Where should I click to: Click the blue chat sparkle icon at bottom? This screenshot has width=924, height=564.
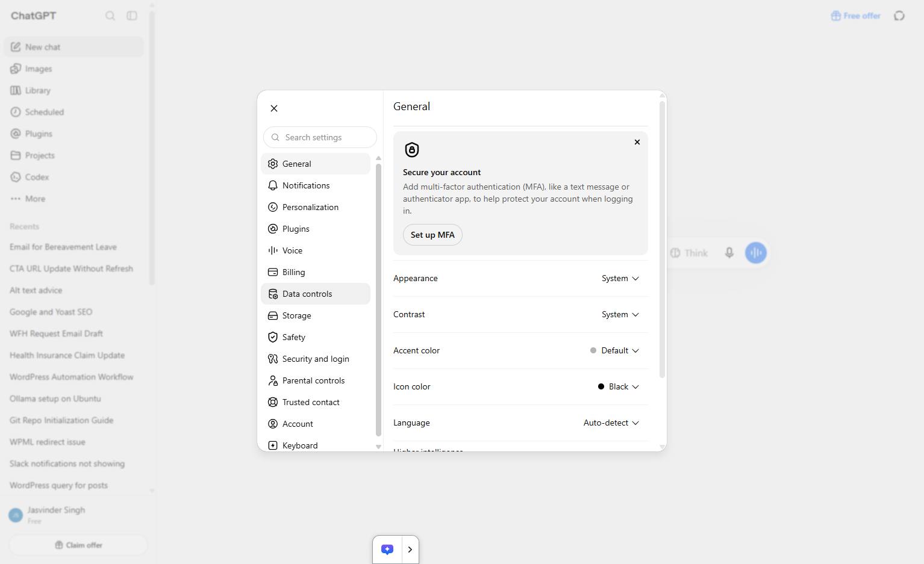387,550
